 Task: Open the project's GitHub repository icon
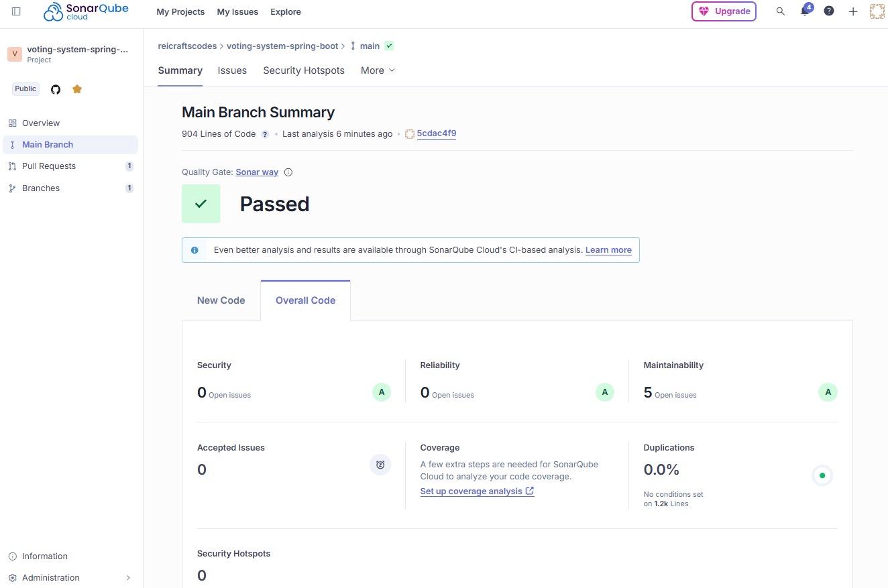tap(55, 89)
